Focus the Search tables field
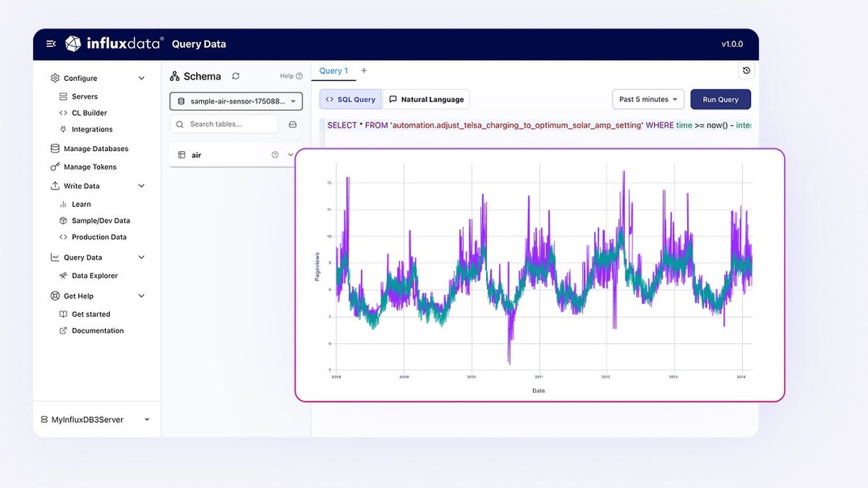This screenshot has width=868, height=488. 224,124
